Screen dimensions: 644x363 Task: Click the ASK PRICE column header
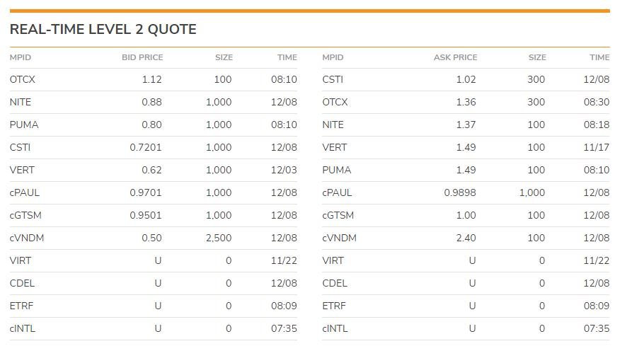(455, 57)
